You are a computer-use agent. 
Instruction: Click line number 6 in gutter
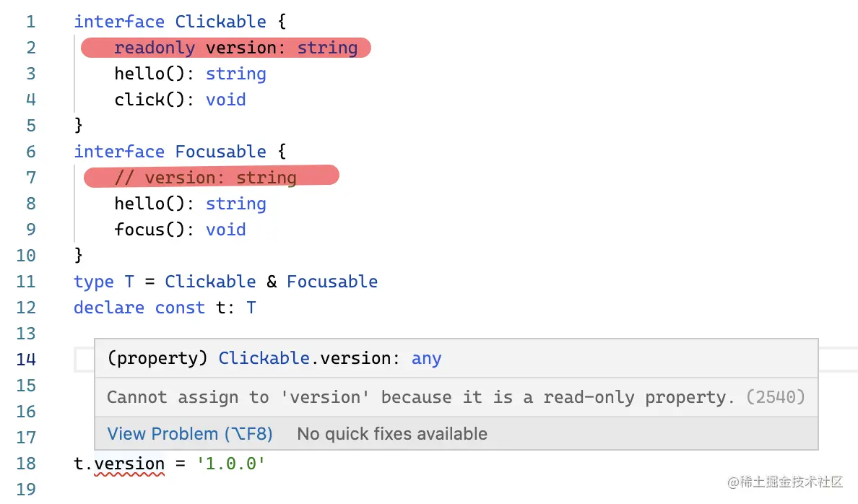click(30, 152)
